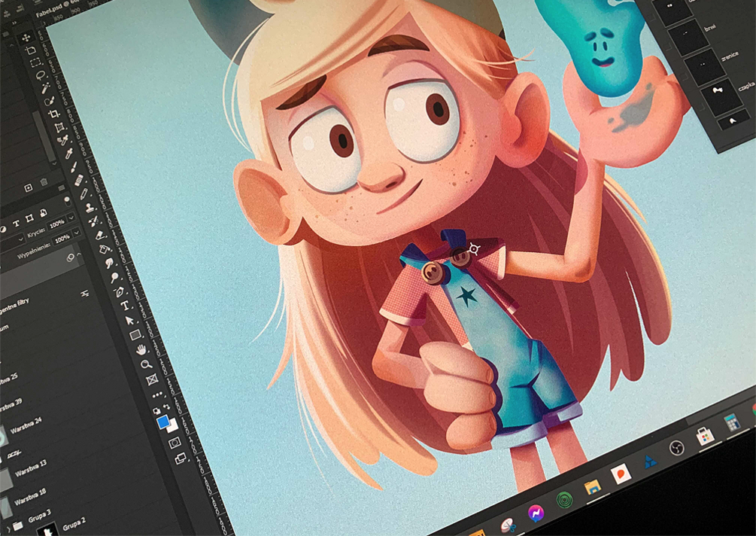This screenshot has width=756, height=536.
Task: Select the Warstwa 24 layer
Action: pyautogui.click(x=26, y=426)
